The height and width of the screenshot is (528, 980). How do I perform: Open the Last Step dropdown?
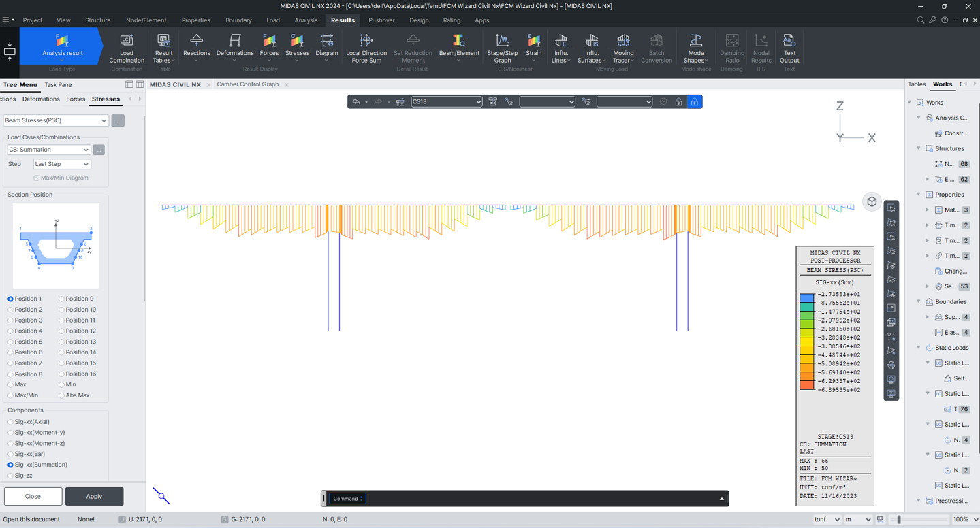point(62,164)
